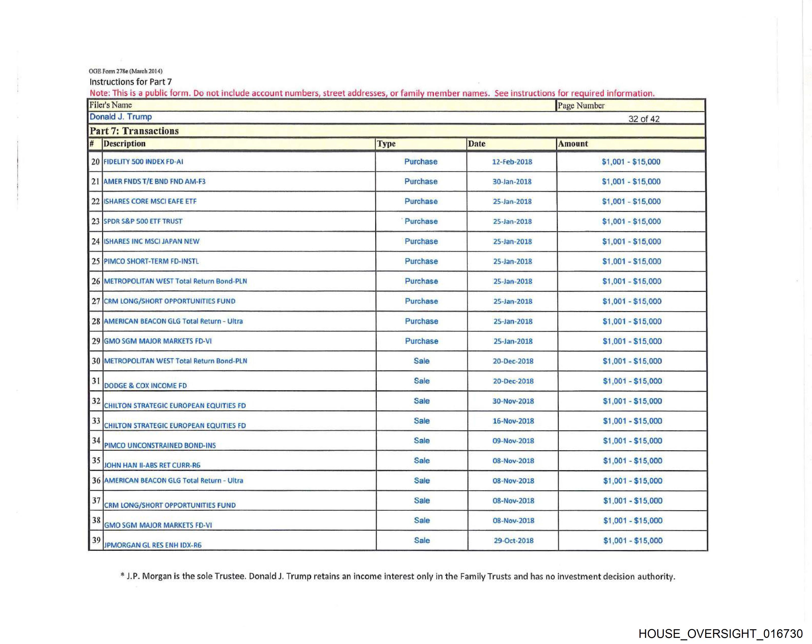Click the page number 32 of 42
The image size is (812, 644).
(x=644, y=119)
